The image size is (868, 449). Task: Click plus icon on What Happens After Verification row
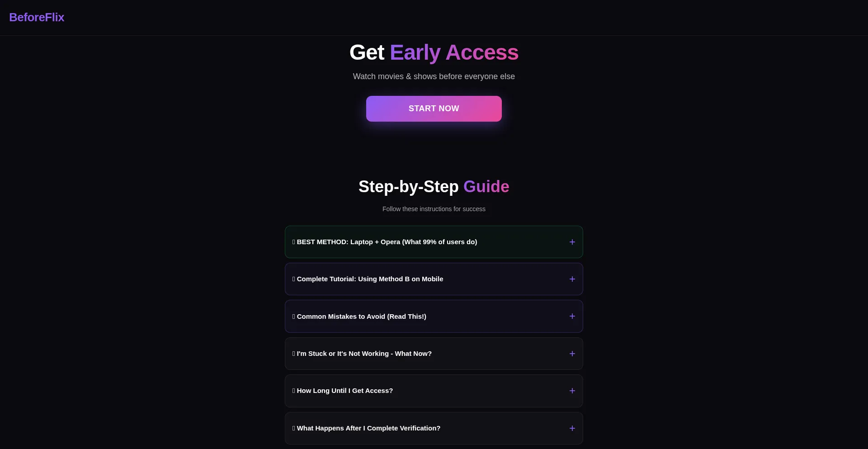click(x=572, y=429)
